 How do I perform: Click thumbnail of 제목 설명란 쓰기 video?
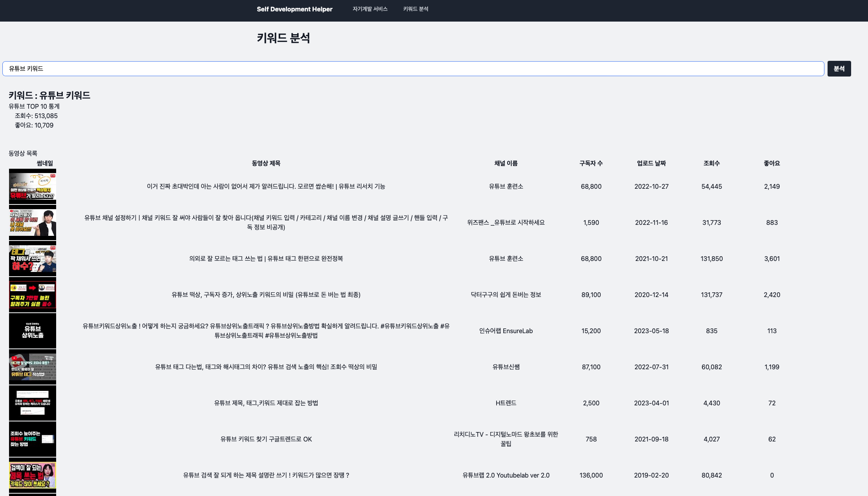tap(33, 475)
